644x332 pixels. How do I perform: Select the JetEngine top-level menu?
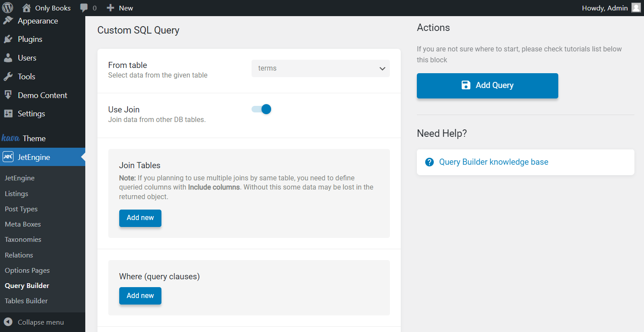pyautogui.click(x=43, y=157)
